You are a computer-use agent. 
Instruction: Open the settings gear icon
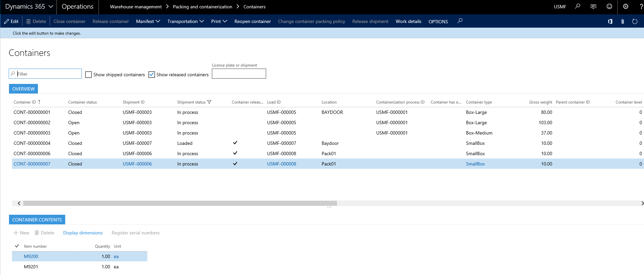point(625,6)
